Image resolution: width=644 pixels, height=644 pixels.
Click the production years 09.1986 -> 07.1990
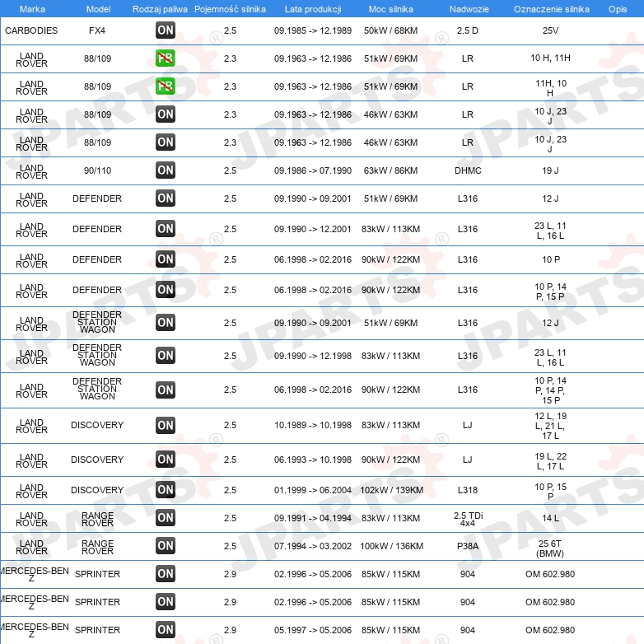pos(313,170)
